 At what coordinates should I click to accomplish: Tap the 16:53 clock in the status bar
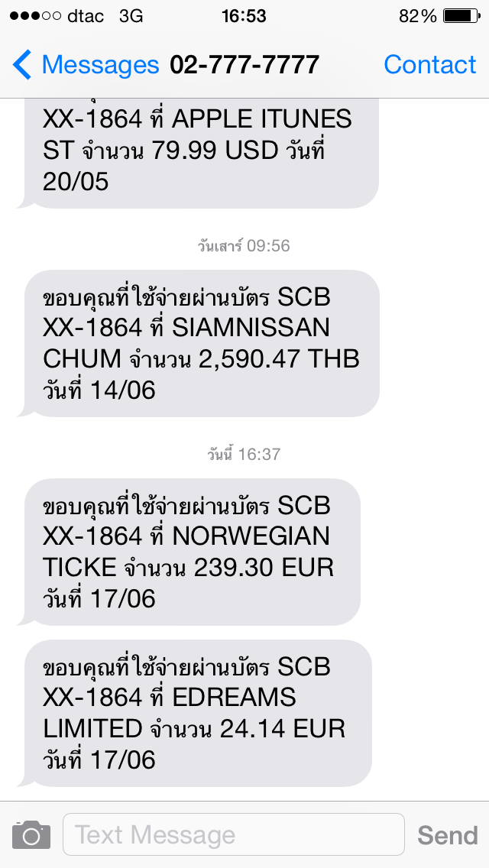244,16
